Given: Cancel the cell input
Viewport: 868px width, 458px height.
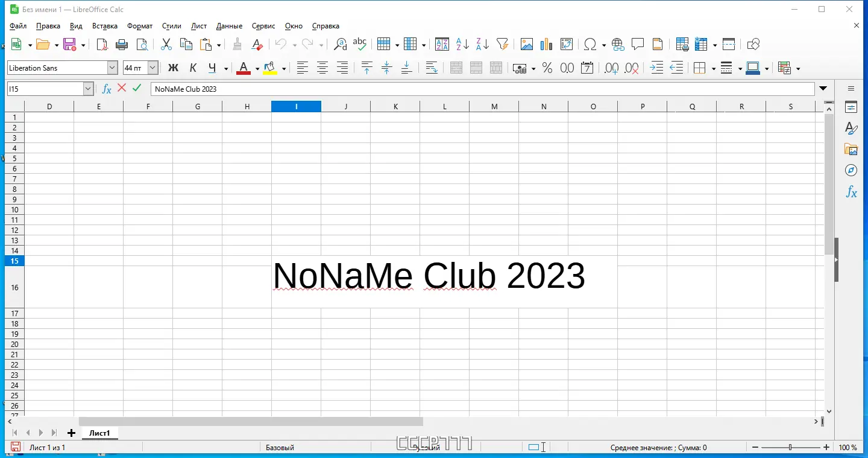Looking at the screenshot, I should coord(122,88).
